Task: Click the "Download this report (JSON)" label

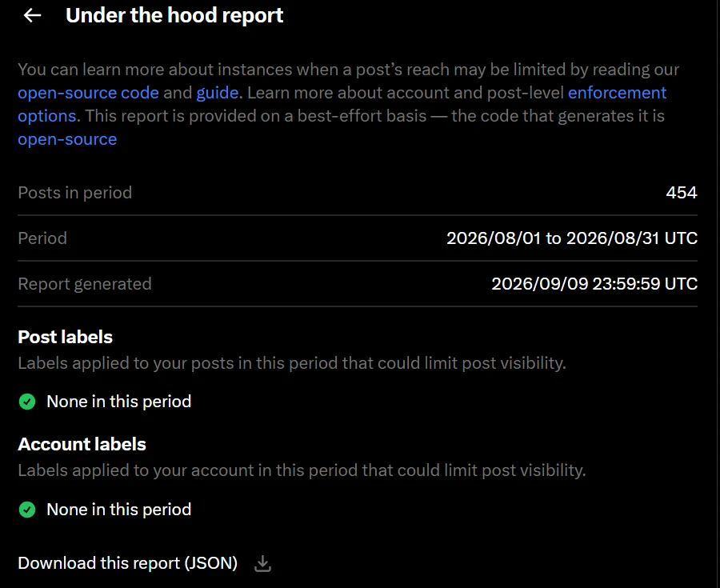Action: point(128,563)
